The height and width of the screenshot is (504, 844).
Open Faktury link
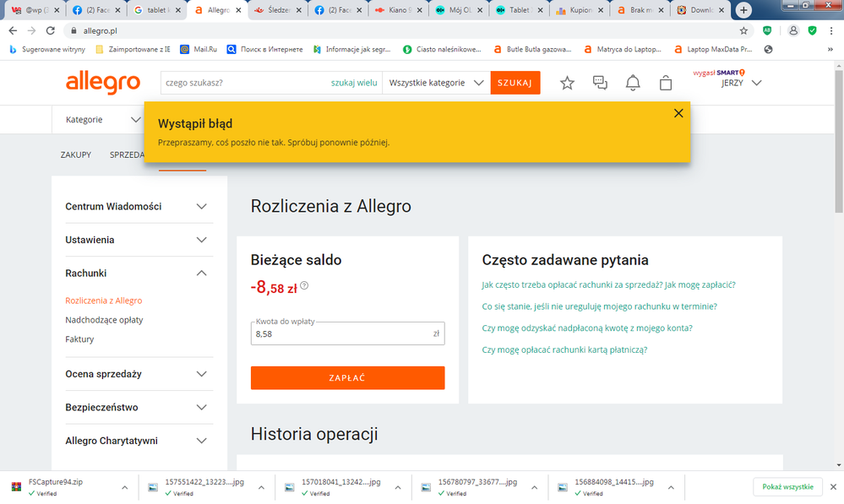[79, 339]
